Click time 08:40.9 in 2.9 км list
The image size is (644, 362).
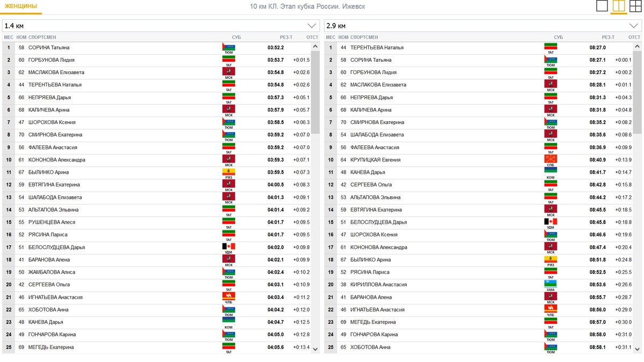click(597, 160)
